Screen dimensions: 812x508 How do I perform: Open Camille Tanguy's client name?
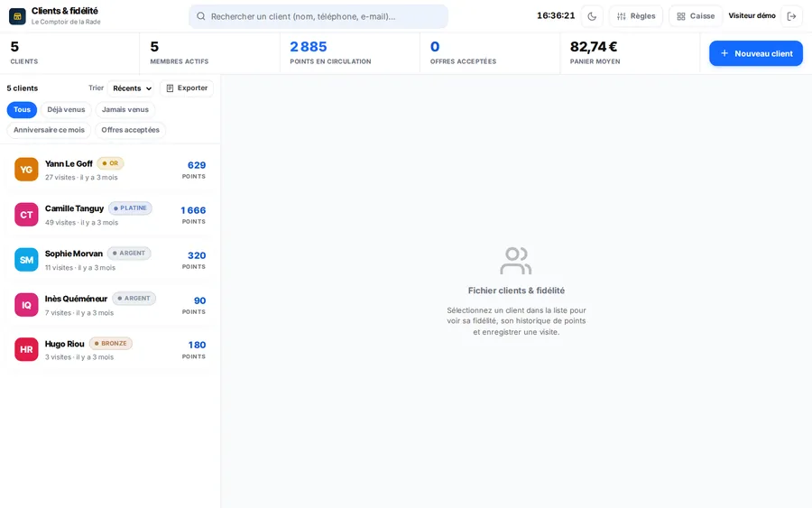pos(74,208)
